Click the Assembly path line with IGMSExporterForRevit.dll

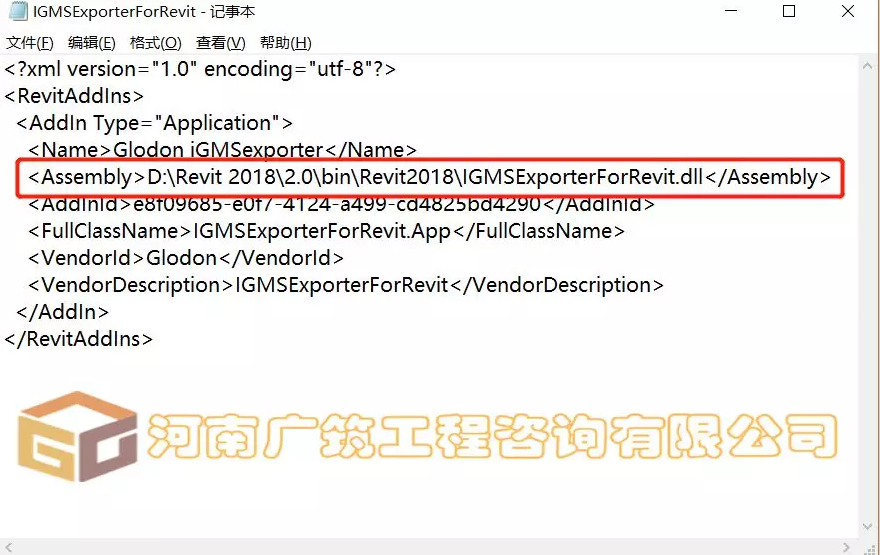(x=429, y=177)
